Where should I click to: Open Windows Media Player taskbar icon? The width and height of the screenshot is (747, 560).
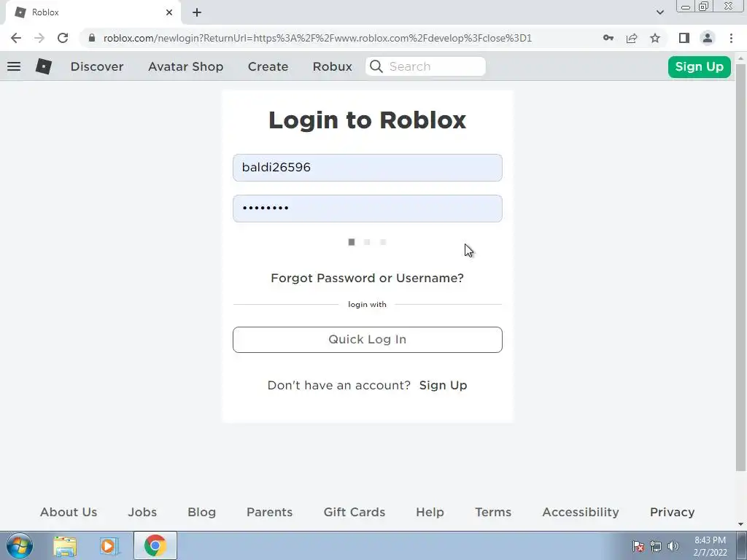109,546
